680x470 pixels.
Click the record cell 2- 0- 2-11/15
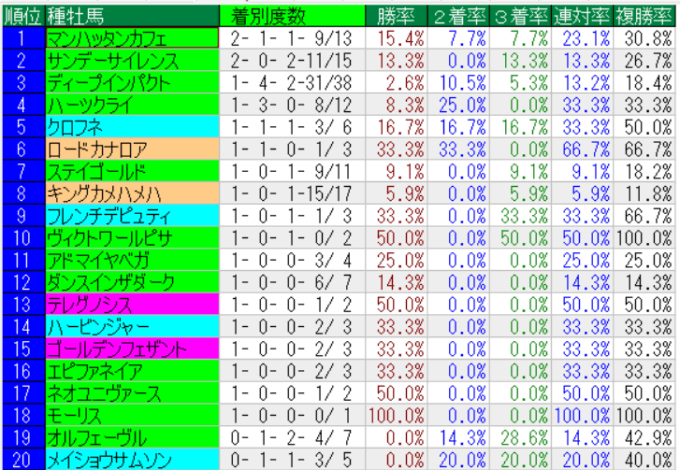tap(292, 61)
